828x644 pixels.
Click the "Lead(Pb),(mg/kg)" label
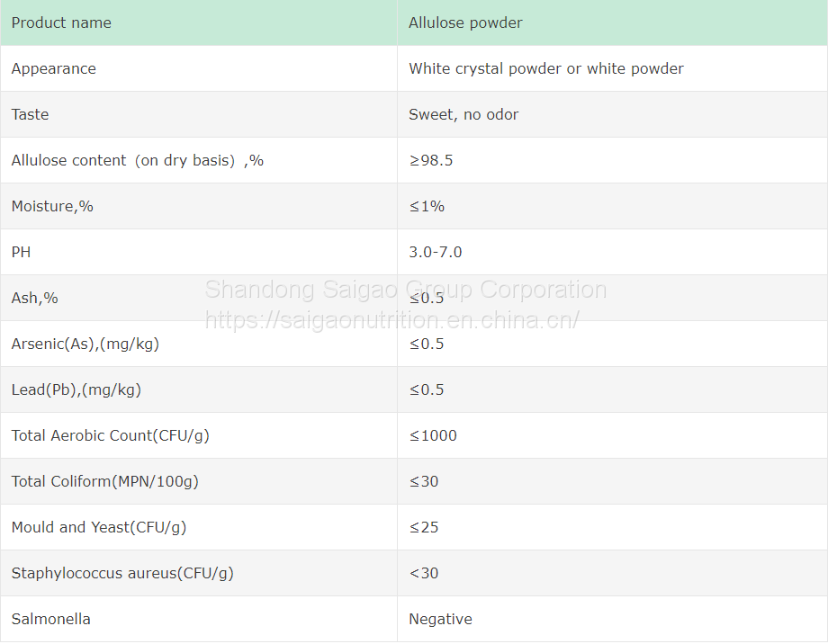point(76,389)
